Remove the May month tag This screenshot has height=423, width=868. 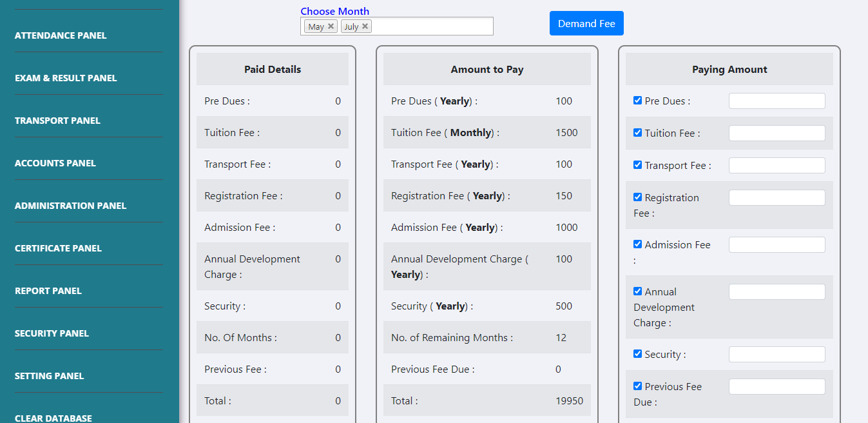click(331, 26)
